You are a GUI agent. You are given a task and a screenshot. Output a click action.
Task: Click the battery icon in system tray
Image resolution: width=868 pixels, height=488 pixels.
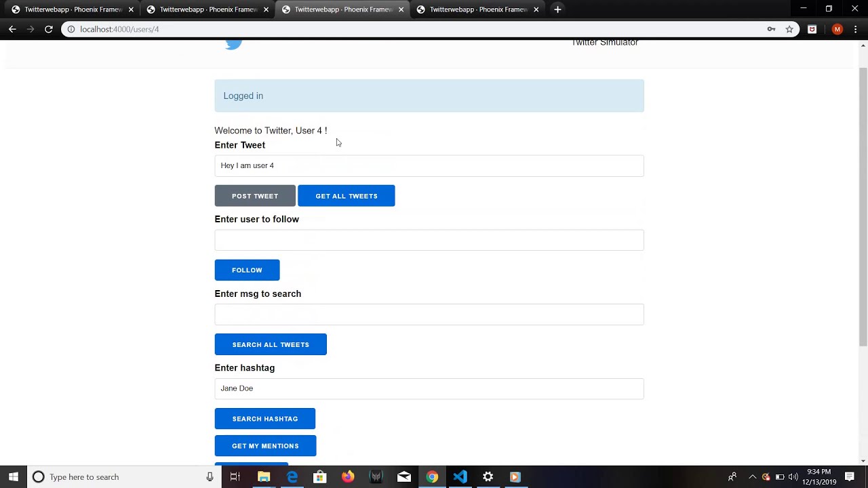tap(780, 477)
